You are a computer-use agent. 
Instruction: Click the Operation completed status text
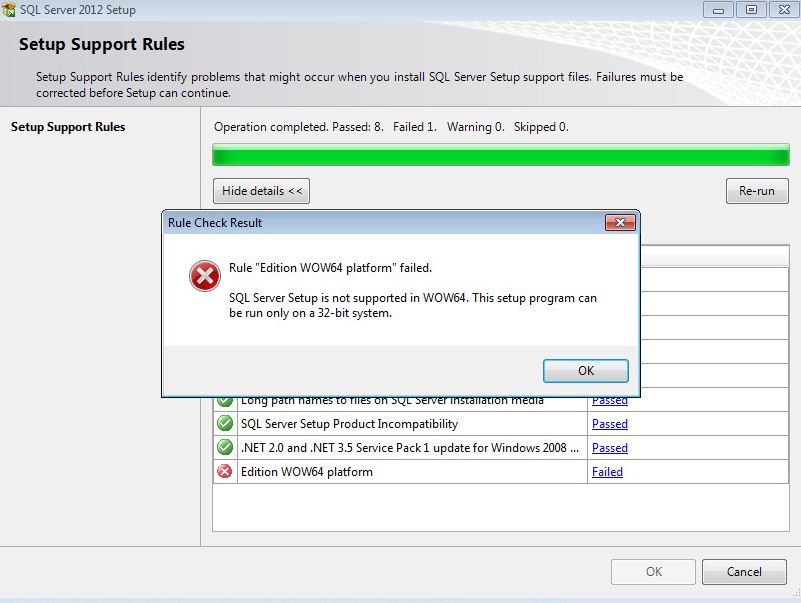click(x=391, y=127)
